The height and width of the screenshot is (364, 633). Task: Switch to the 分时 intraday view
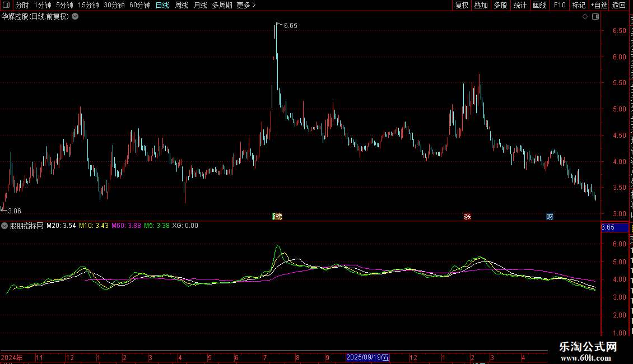[x=22, y=5]
